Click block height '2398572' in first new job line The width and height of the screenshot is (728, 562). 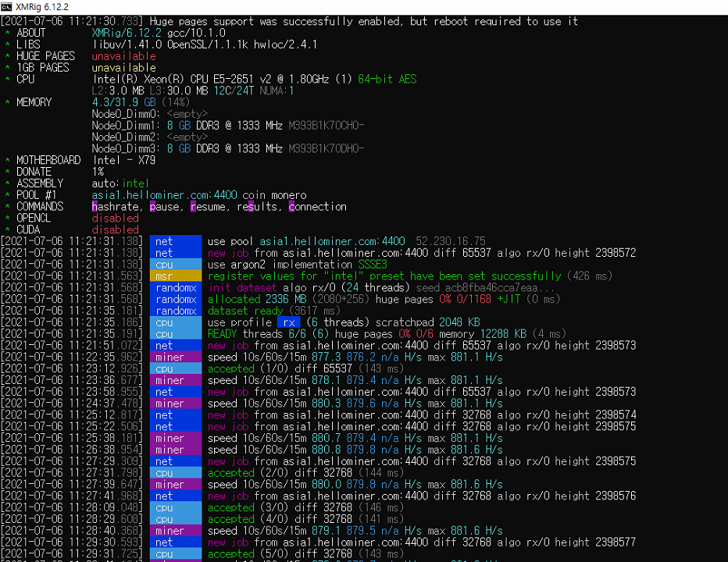[616, 254]
